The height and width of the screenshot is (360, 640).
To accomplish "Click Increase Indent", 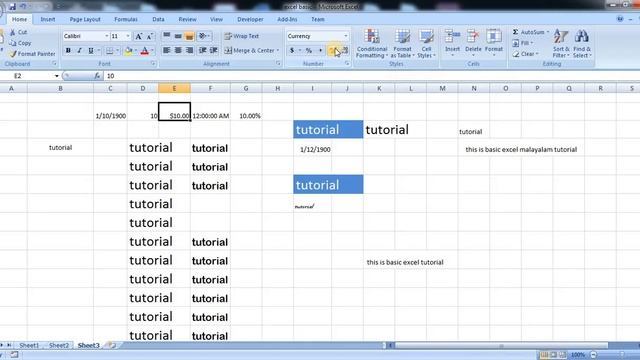I will coord(213,50).
